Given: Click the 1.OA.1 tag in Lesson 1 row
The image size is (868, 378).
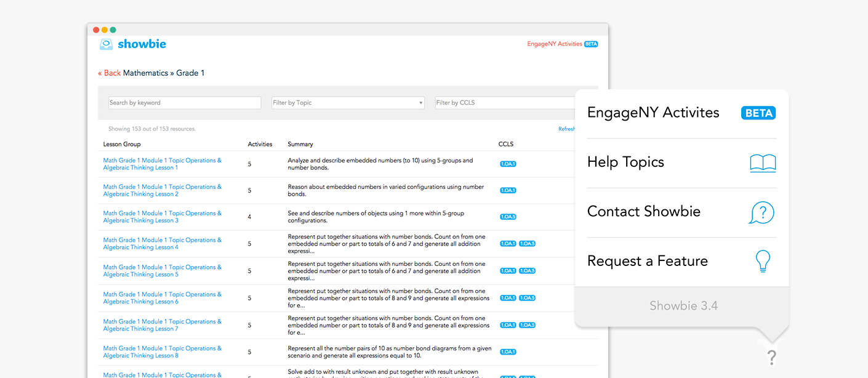Looking at the screenshot, I should click(508, 164).
